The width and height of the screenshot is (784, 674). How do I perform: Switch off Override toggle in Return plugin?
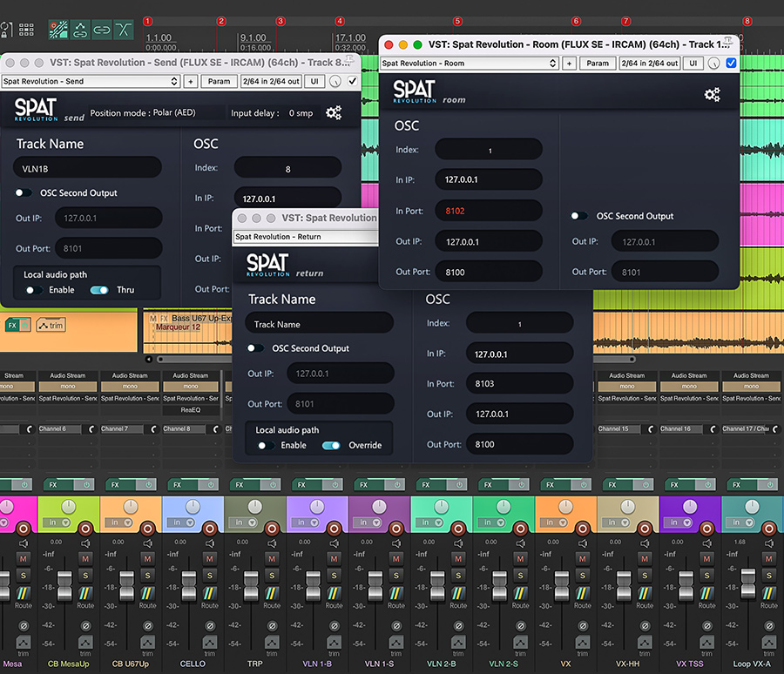(331, 446)
